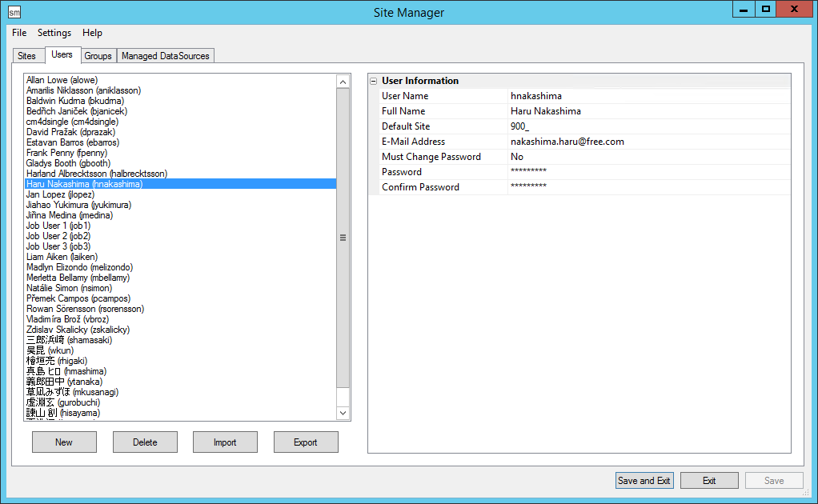Choose Rowan Sörensson from the user list
This screenshot has height=504, width=818.
(x=85, y=309)
